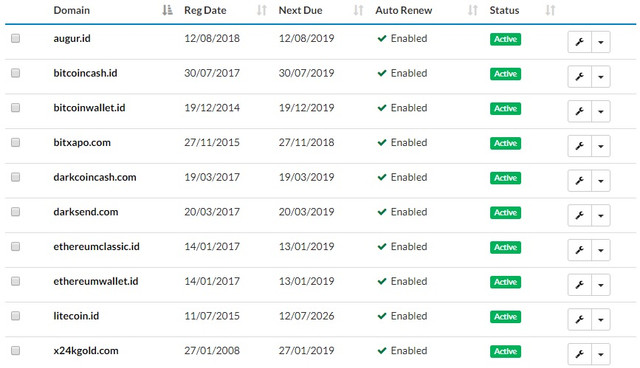Sort table by Auto Renew header

pos(404,10)
